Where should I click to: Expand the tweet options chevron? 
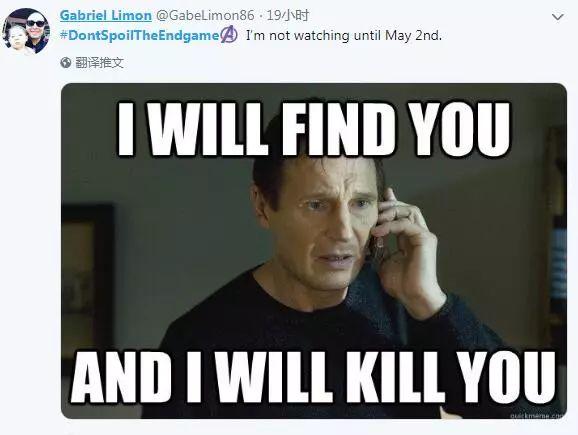click(x=557, y=17)
